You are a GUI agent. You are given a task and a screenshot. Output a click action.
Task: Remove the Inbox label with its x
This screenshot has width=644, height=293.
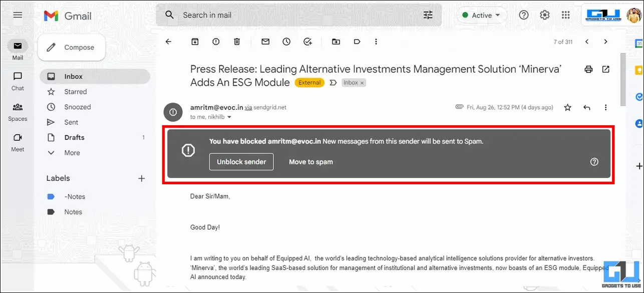[362, 83]
